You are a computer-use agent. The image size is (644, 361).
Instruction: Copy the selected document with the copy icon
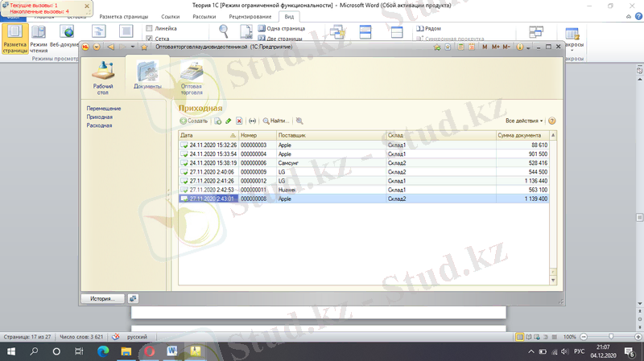(x=217, y=121)
